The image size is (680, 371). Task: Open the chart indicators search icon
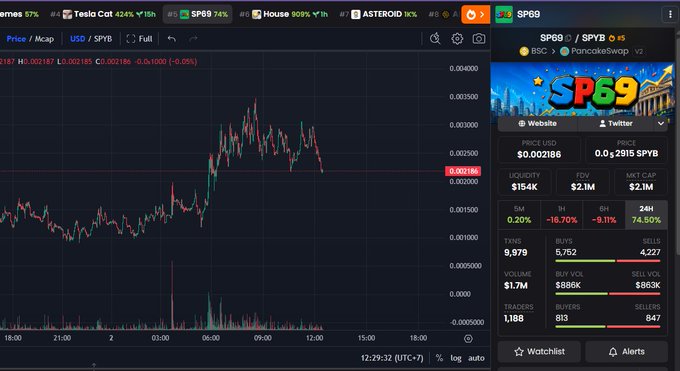click(x=435, y=39)
